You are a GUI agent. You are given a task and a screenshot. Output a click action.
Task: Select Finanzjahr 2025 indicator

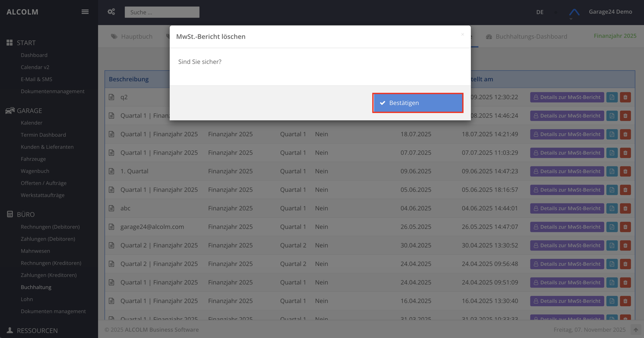click(615, 36)
